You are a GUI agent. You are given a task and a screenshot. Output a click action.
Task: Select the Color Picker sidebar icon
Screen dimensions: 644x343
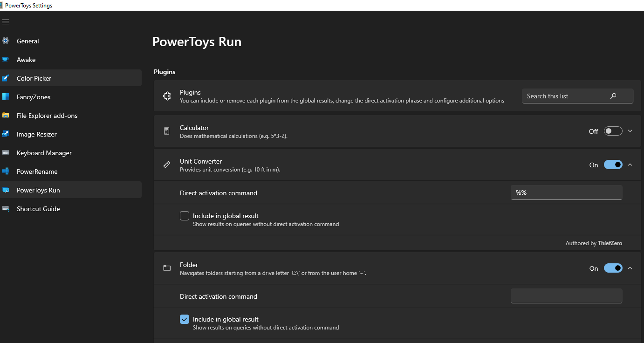pos(6,78)
